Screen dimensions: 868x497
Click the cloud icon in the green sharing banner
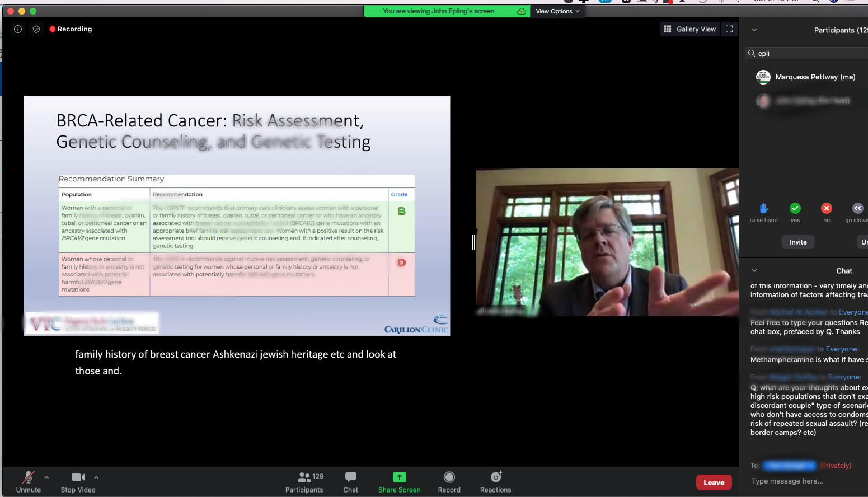(521, 11)
